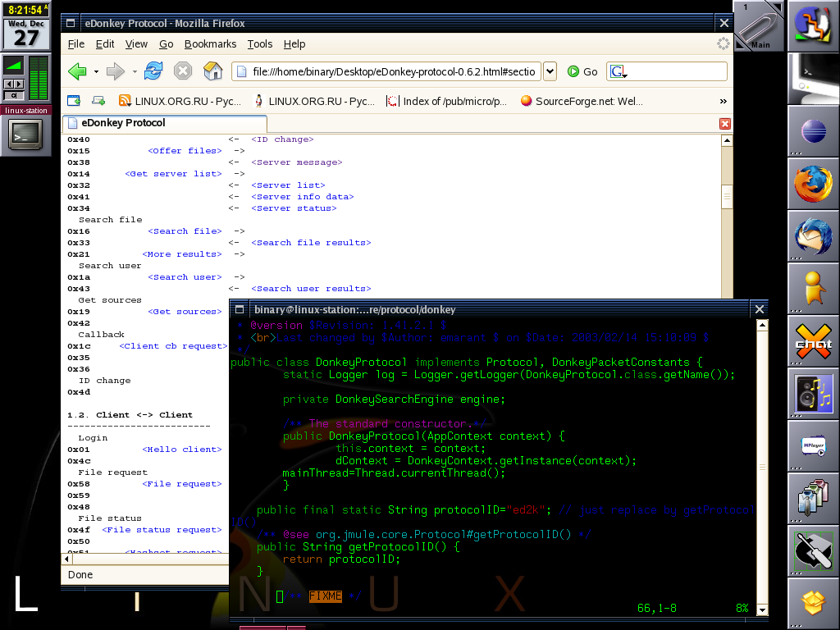Open the orange box package dock icon
Viewport: 840px width, 630px height.
tap(813, 603)
